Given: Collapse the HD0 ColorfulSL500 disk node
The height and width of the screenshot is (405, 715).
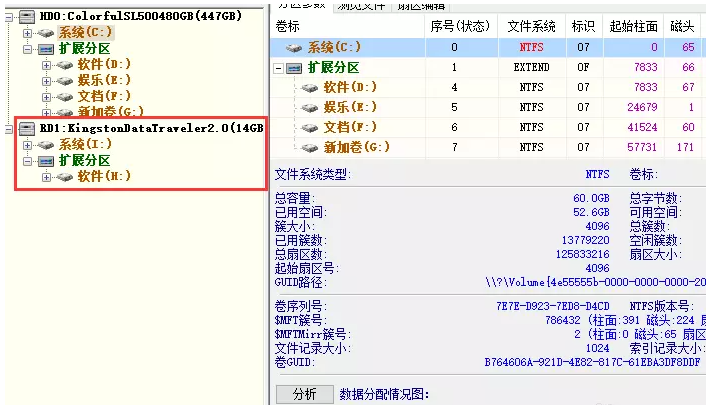Looking at the screenshot, I should point(9,17).
